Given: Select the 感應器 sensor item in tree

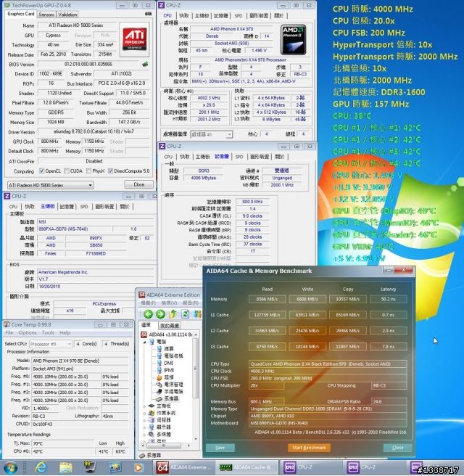Looking at the screenshot, I should click(x=167, y=398).
